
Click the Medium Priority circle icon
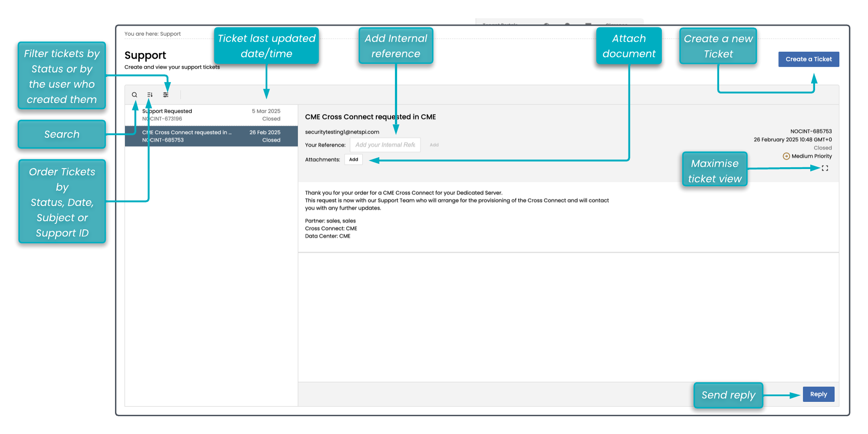(x=786, y=156)
